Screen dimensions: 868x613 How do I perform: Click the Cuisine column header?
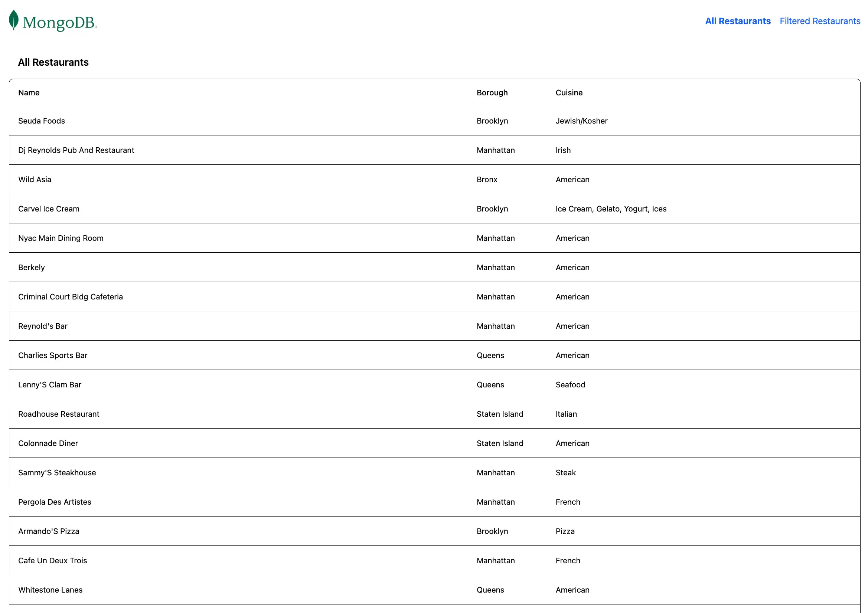coord(569,93)
